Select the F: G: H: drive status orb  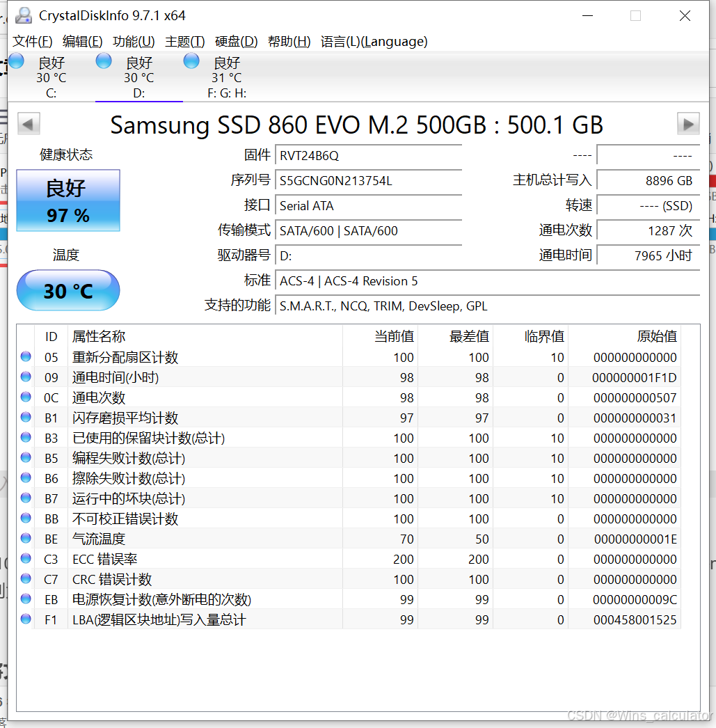coord(191,61)
